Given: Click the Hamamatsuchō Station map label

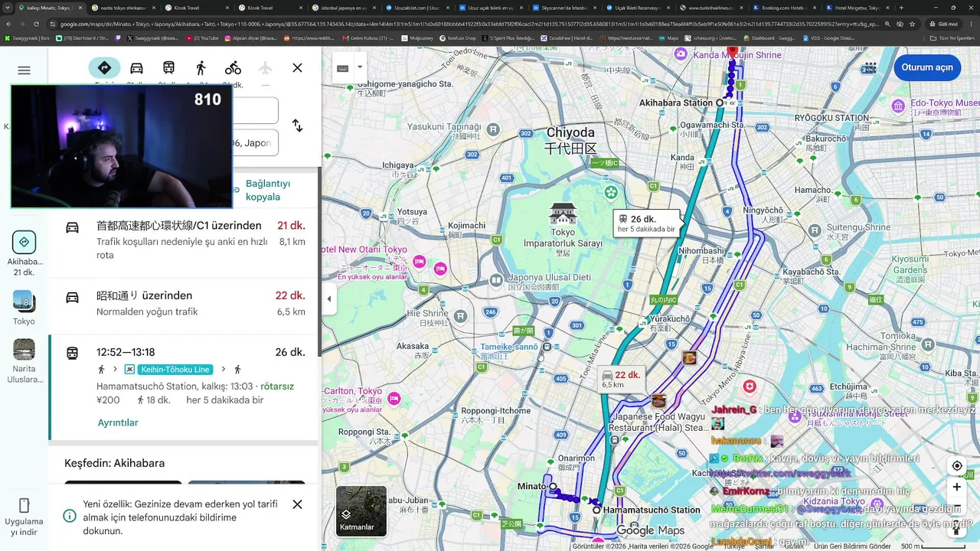Looking at the screenshot, I should click(x=652, y=510).
